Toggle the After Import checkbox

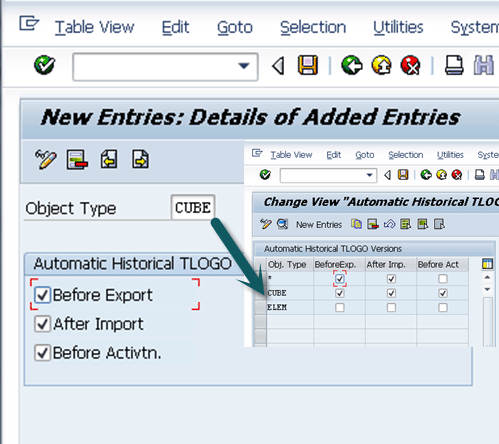click(42, 324)
